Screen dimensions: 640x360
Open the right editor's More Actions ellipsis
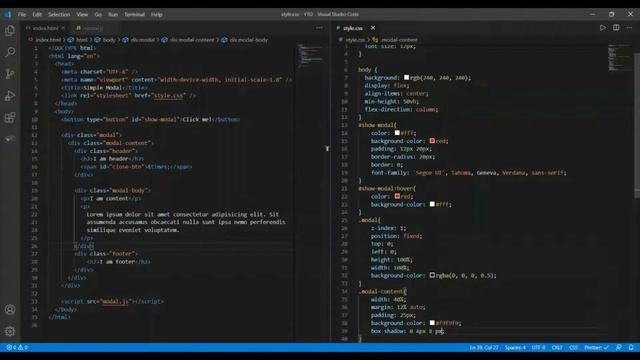coord(629,28)
